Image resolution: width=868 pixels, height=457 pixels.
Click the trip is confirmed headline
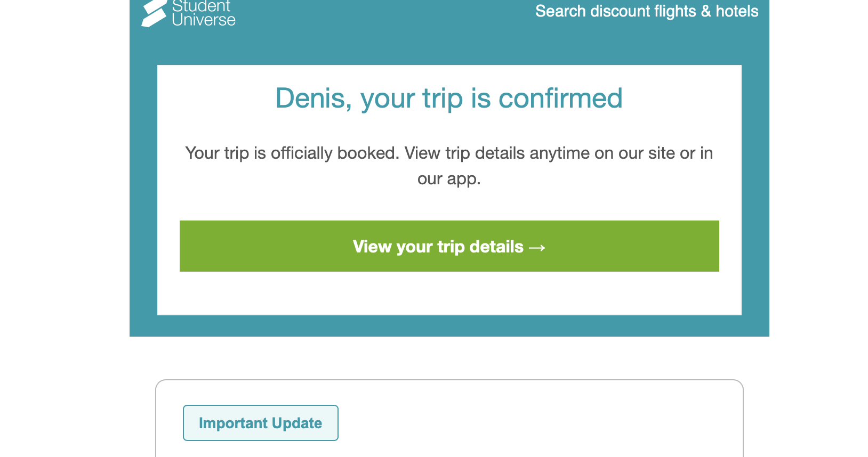(448, 99)
